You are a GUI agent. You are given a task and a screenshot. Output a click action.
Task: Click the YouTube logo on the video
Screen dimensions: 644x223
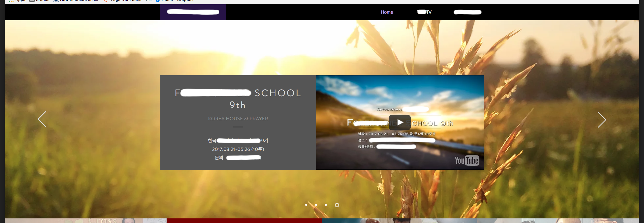467,160
